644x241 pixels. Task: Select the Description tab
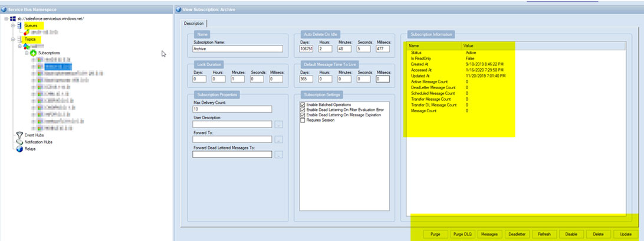pos(194,24)
